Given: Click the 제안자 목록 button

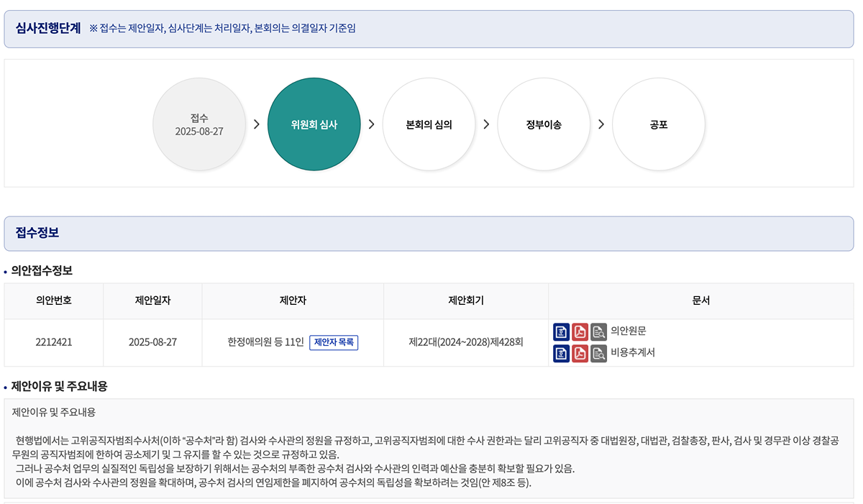Looking at the screenshot, I should 334,342.
